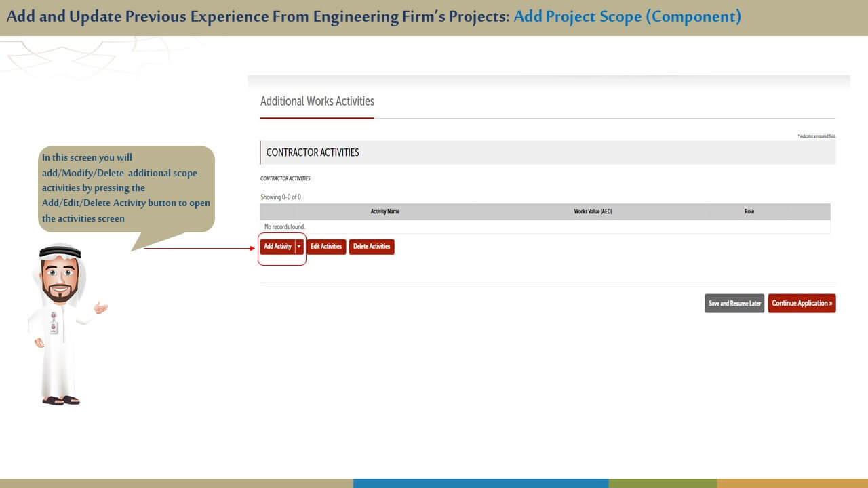Click the blue segment in footer bar
868x488 pixels.
[x=480, y=483]
